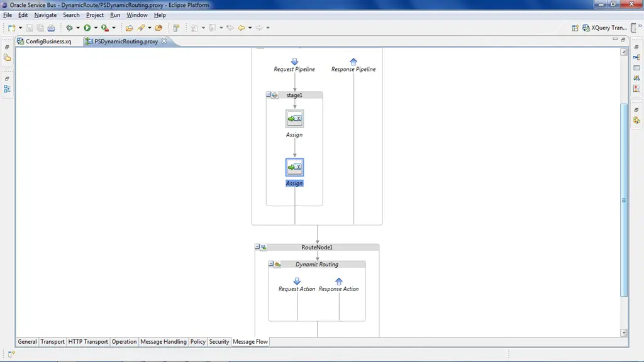
Task: Restore the upper left sidebar view stack
Action: pos(7,47)
